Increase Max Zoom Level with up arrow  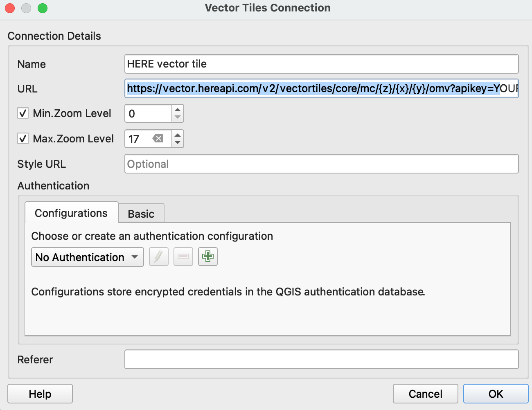[x=178, y=135]
